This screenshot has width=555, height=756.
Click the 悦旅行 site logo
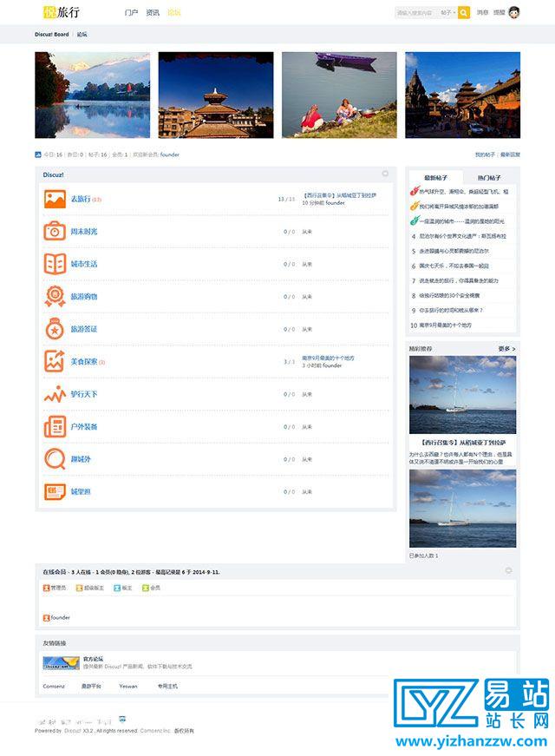pos(62,12)
